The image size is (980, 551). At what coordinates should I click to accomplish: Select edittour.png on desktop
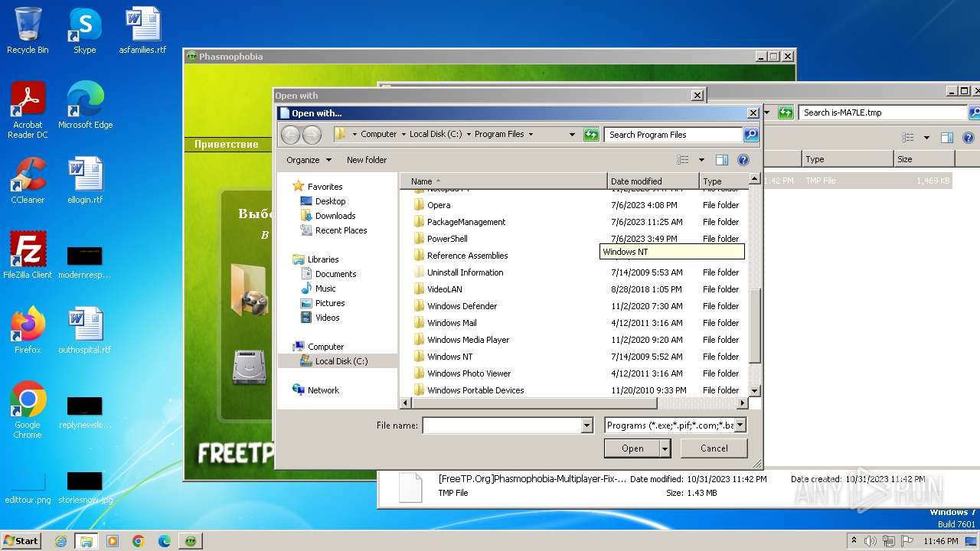tap(28, 487)
